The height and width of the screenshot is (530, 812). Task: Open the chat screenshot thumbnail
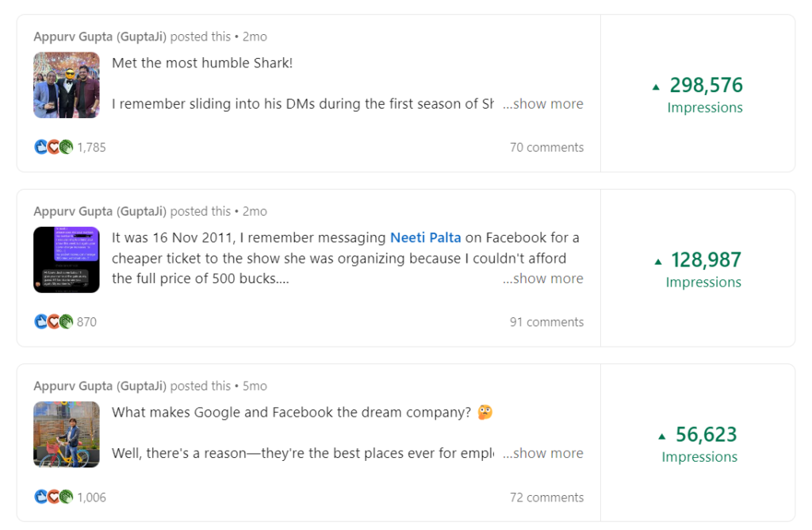67,259
